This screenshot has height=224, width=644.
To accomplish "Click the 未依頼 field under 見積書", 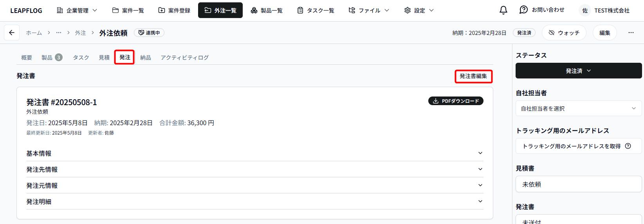I will (x=579, y=184).
